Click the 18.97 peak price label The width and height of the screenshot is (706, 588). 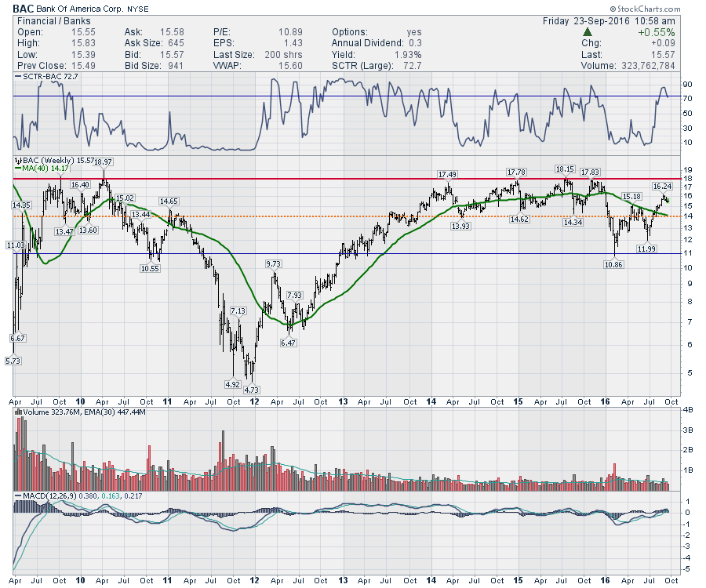click(103, 162)
